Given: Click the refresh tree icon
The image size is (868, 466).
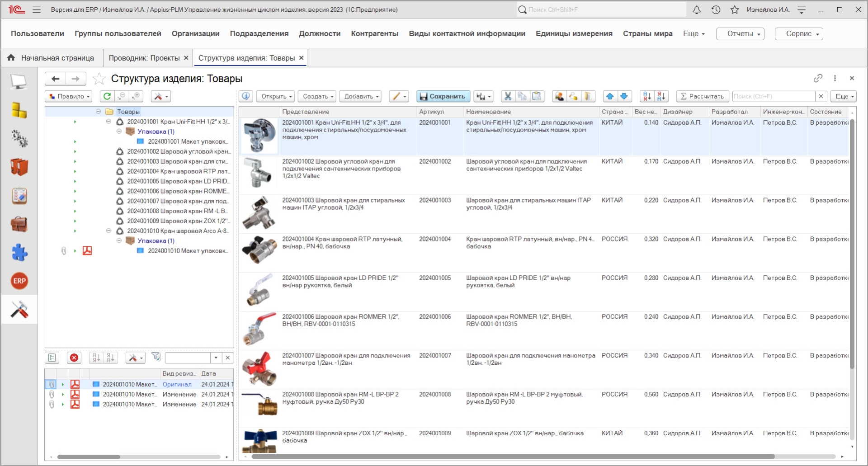Looking at the screenshot, I should (x=107, y=96).
